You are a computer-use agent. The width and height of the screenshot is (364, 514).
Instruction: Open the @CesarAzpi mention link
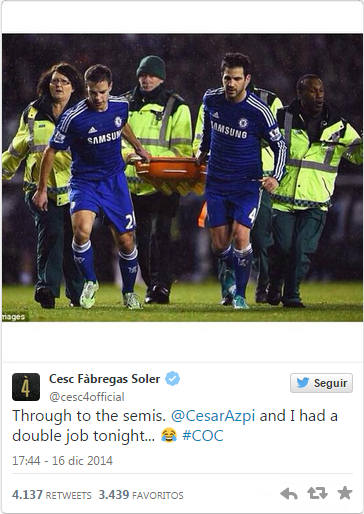(x=213, y=416)
